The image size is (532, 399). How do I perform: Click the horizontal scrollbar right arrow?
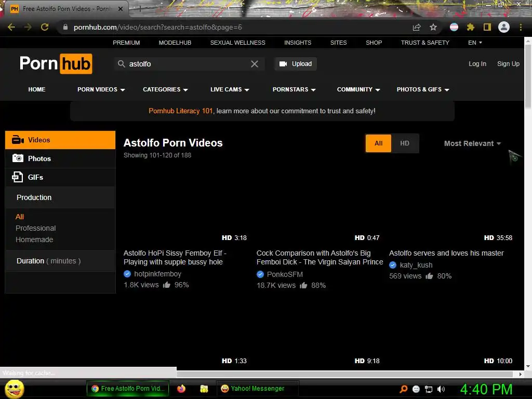coord(521,374)
